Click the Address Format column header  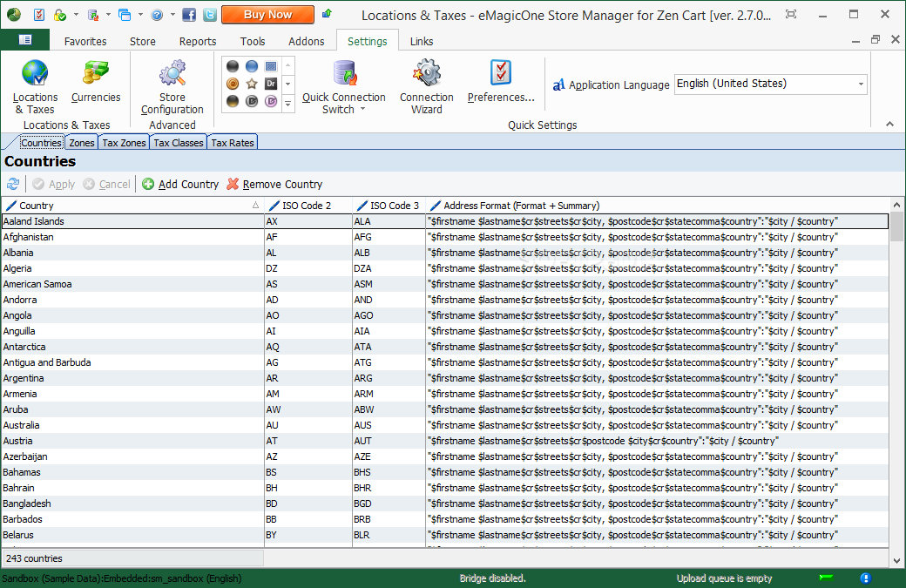pos(657,206)
